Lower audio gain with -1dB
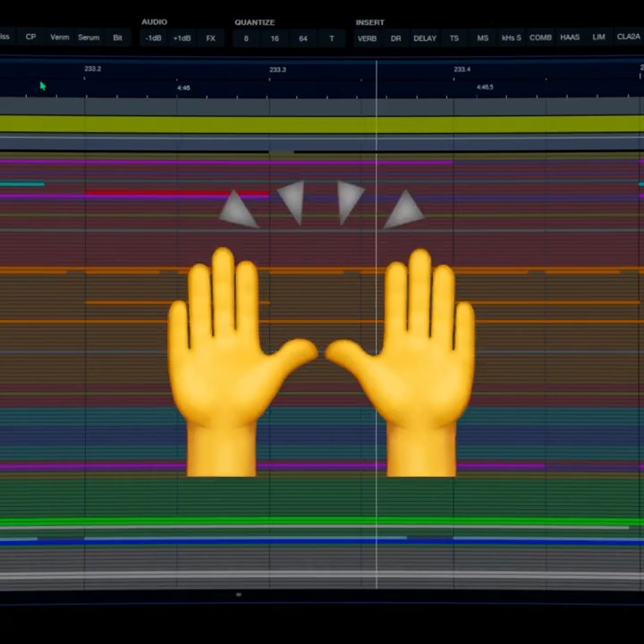Image resolution: width=644 pixels, height=644 pixels. pos(153,38)
